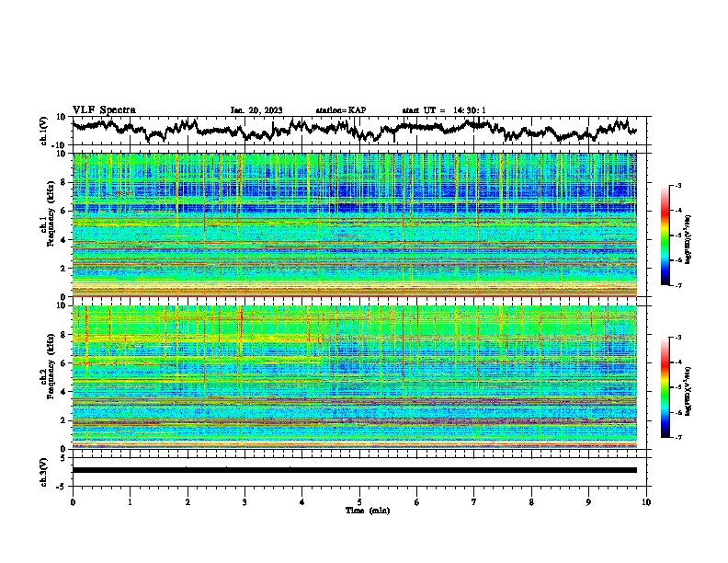Click the "Time (min)" axis title
728x563 pixels.
(x=368, y=511)
